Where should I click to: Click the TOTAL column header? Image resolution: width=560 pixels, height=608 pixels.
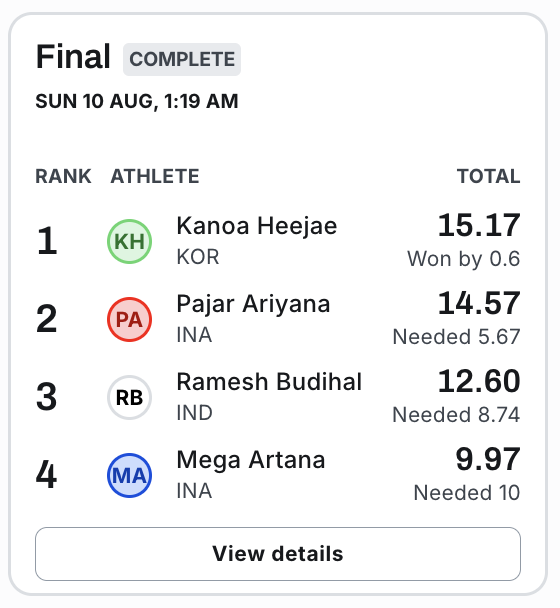(x=489, y=176)
